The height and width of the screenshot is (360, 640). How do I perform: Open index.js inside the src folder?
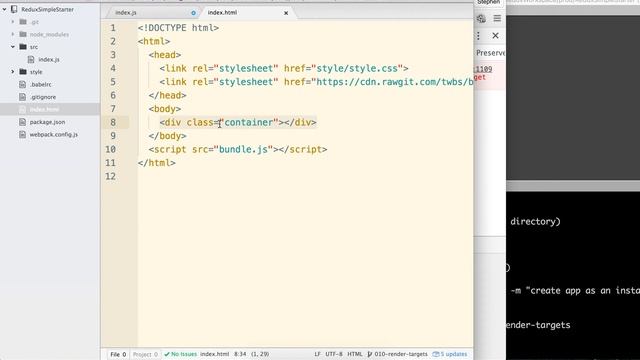(x=49, y=60)
